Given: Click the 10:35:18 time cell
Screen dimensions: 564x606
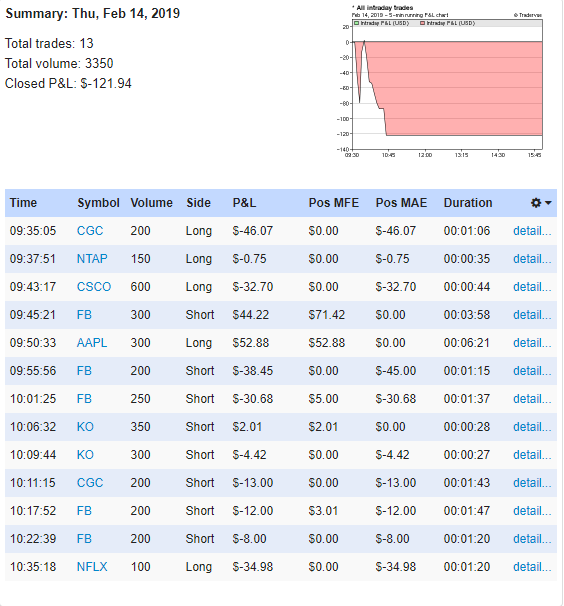Looking at the screenshot, I should [33, 567].
